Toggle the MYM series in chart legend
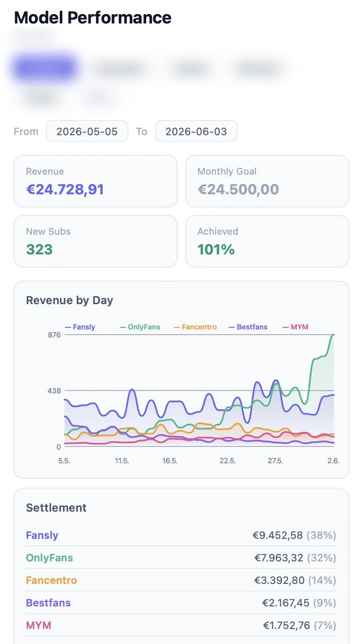 point(296,327)
